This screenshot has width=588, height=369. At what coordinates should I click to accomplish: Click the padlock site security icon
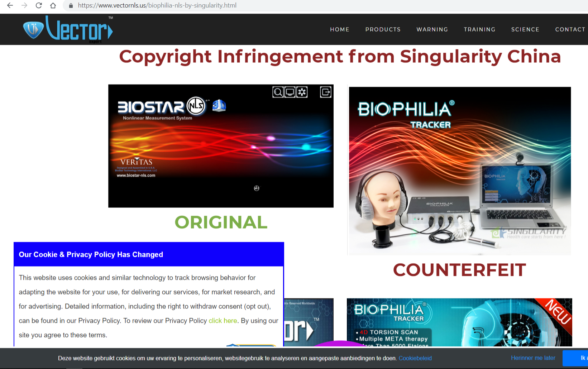point(71,6)
